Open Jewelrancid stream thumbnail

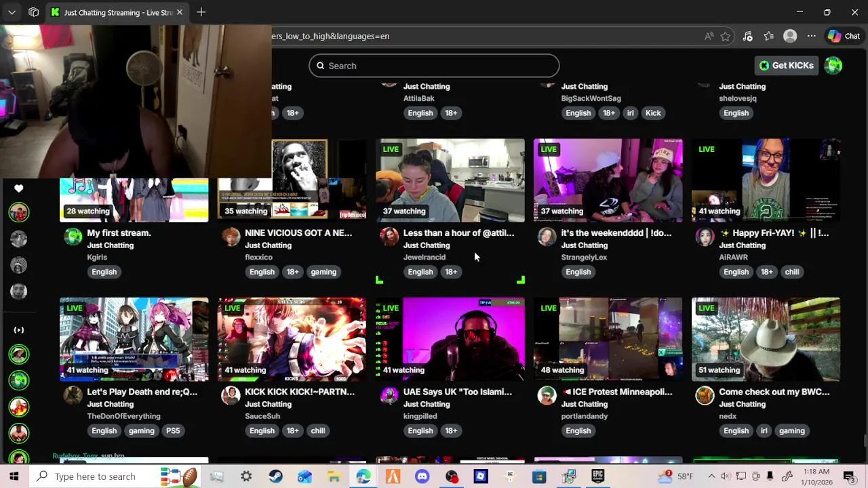tap(450, 180)
